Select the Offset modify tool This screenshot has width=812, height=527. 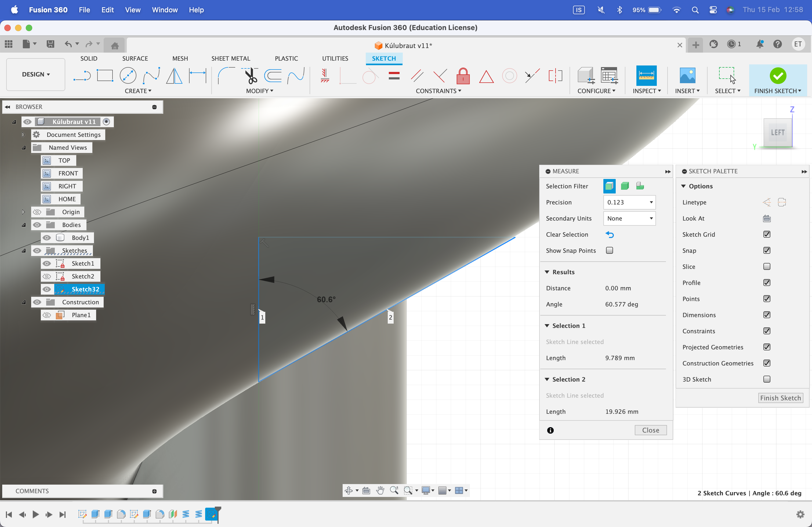[273, 76]
